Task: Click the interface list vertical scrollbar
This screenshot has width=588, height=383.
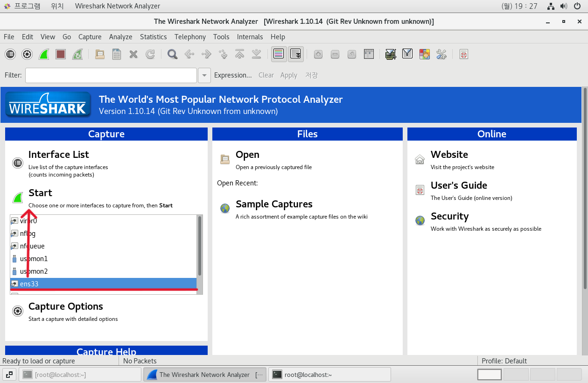Action: coord(200,245)
